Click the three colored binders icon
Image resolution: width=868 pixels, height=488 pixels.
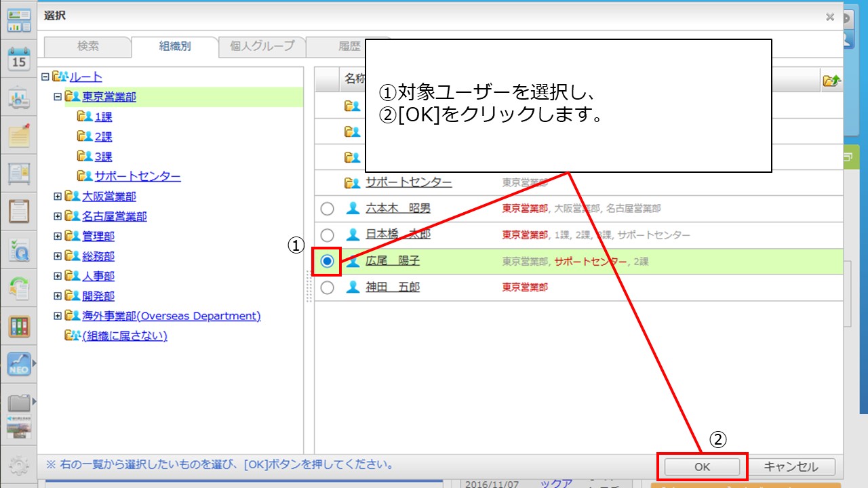click(19, 327)
